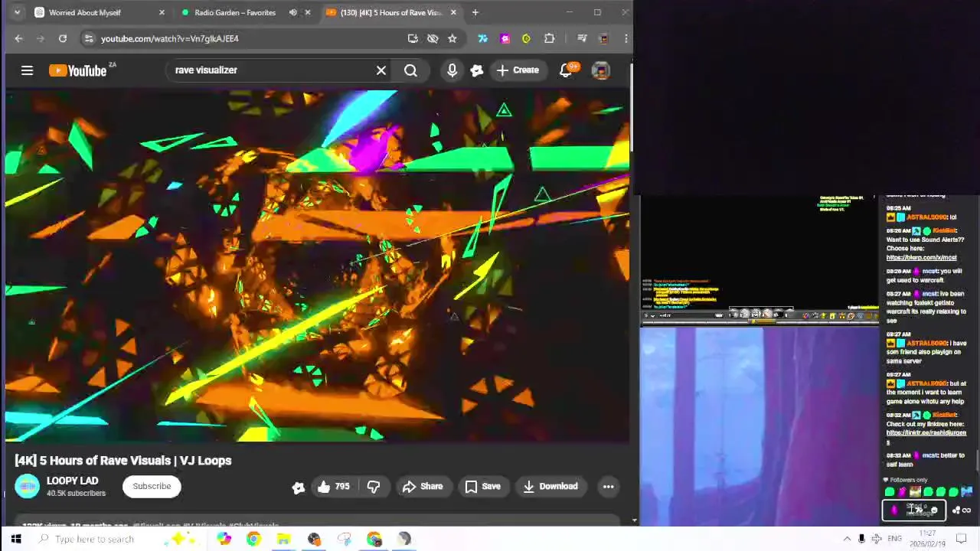This screenshot has height=551, width=980.
Task: Open File Explorer from the taskbar
Action: (283, 539)
